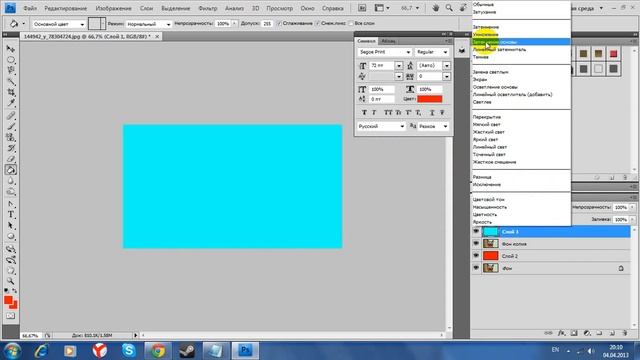Click the red style swatch in Styles panel

pos(613,54)
